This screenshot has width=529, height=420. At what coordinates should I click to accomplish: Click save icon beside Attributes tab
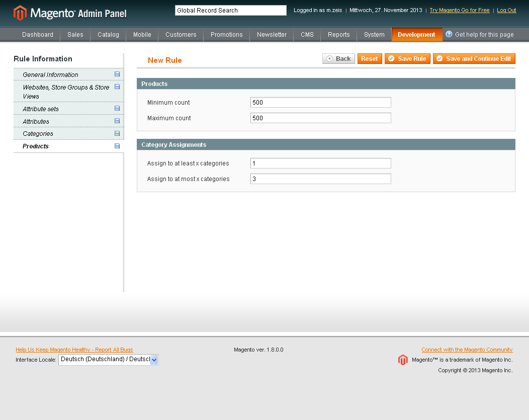pos(117,121)
